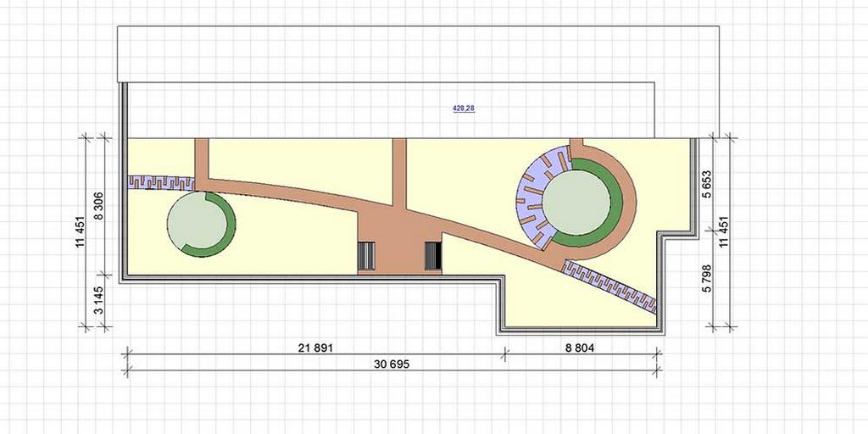The width and height of the screenshot is (868, 434).
Task: Select the lavender radial paving fan by the large circle
Action: [x=534, y=197]
